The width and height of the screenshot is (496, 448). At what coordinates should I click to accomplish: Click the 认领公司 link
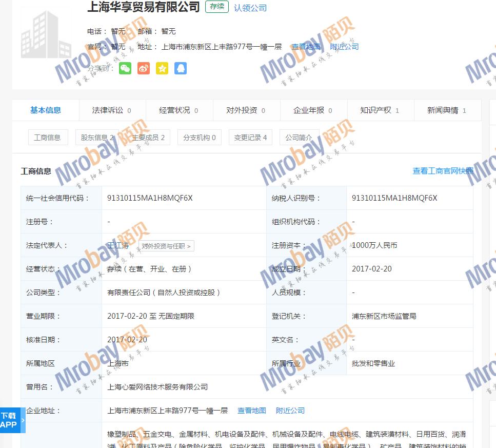click(250, 8)
